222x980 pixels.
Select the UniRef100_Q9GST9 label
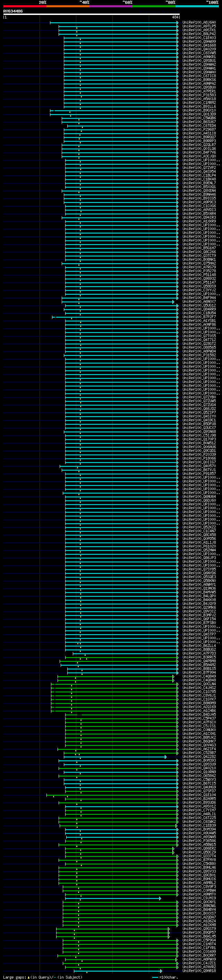pos(199,929)
